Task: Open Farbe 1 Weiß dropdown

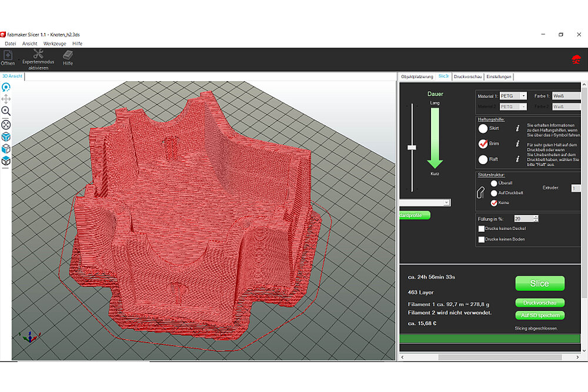Action: 566,96
